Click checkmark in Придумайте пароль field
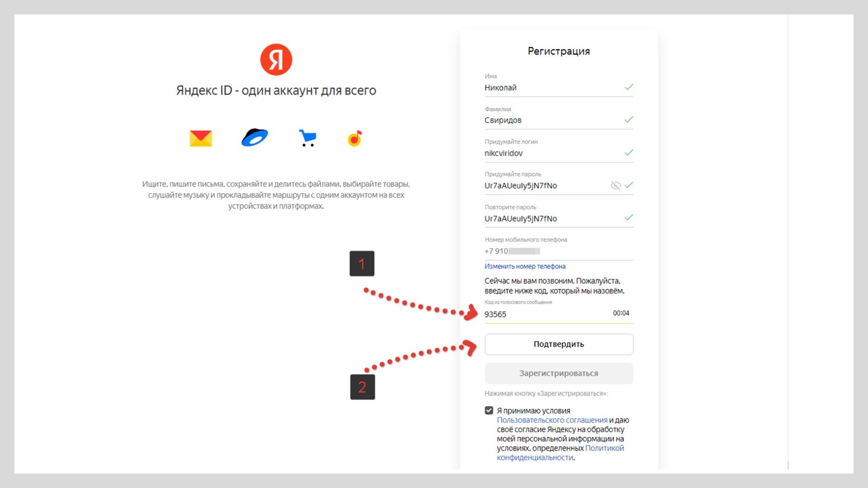868x488 pixels. (629, 185)
